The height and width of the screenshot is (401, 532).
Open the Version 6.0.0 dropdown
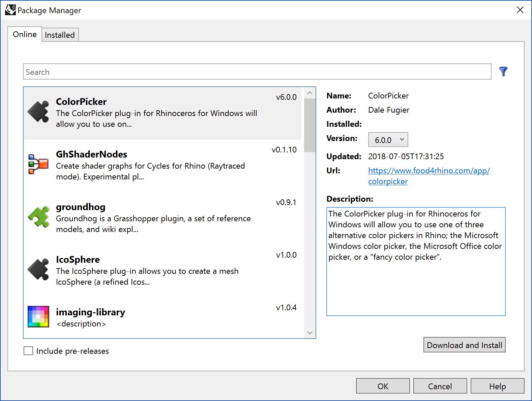pyautogui.click(x=388, y=140)
